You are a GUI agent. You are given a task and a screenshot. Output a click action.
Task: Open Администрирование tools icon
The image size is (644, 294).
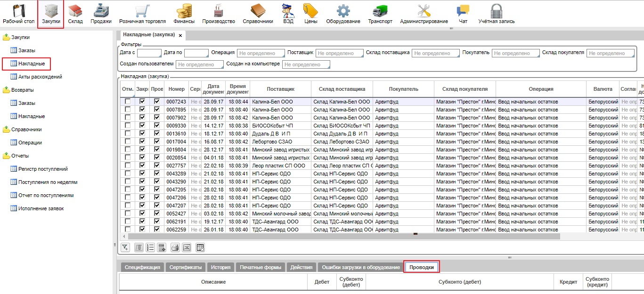(424, 14)
